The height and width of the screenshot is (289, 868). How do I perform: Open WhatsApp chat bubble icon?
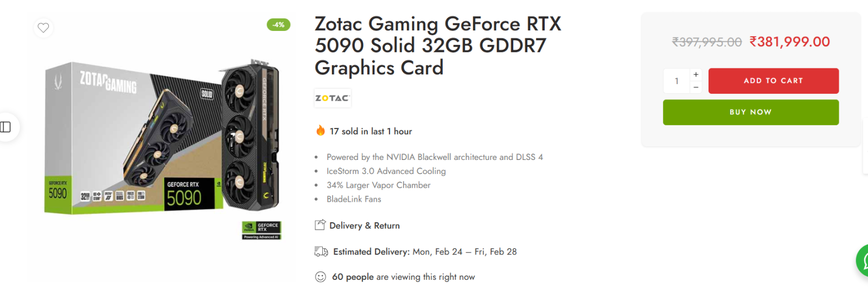click(x=863, y=261)
